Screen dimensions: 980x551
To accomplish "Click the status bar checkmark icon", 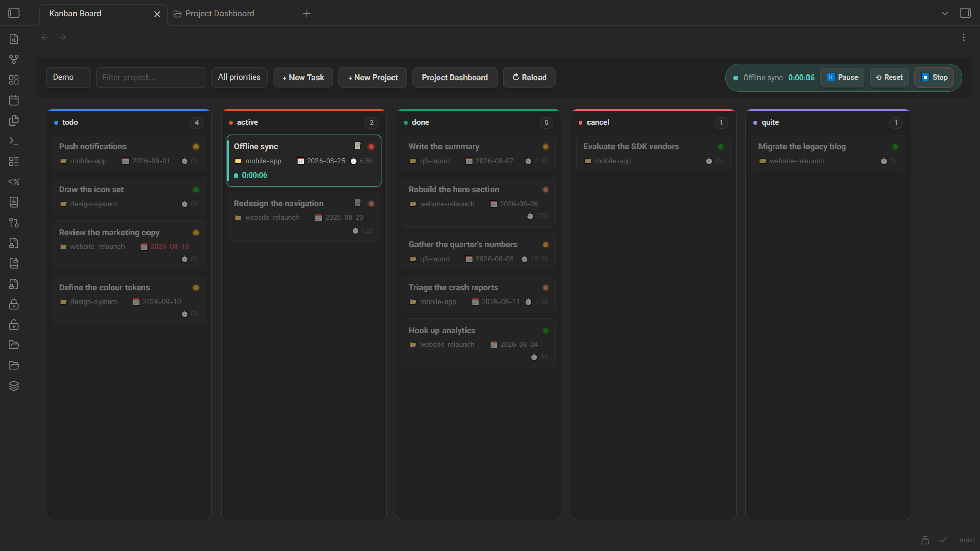I will (x=943, y=540).
